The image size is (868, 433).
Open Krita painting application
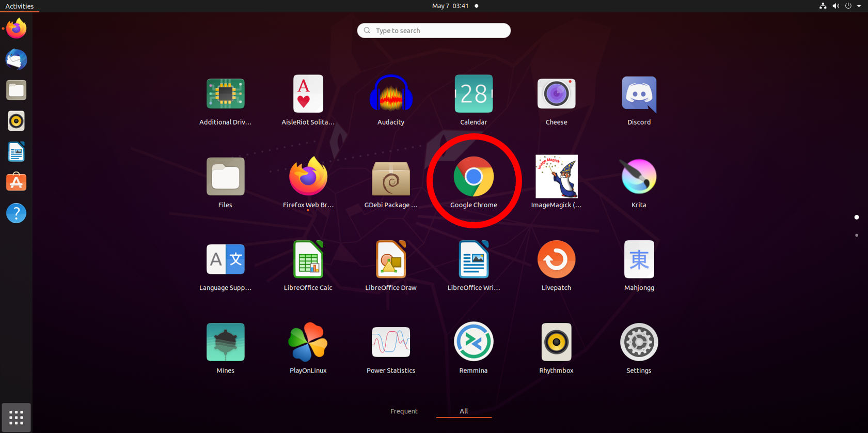(639, 177)
